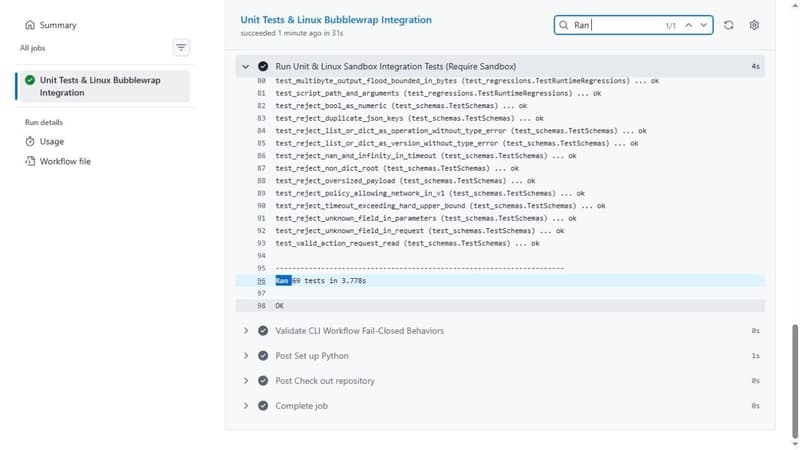Open the Usage run details link
Screen dimensions: 800x450
[52, 141]
